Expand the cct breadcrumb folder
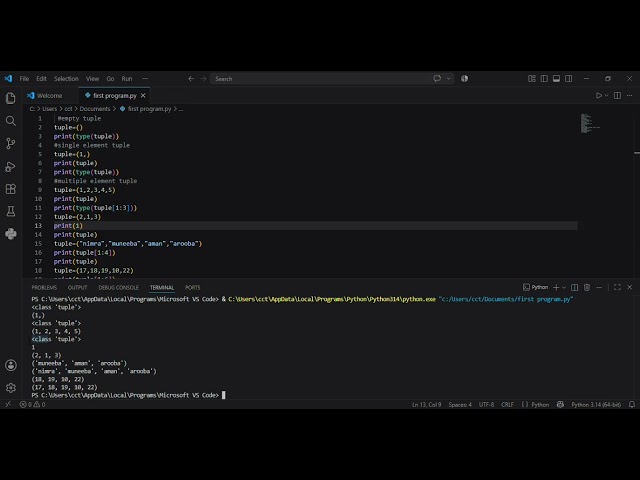Image resolution: width=640 pixels, height=480 pixels. pos(68,109)
